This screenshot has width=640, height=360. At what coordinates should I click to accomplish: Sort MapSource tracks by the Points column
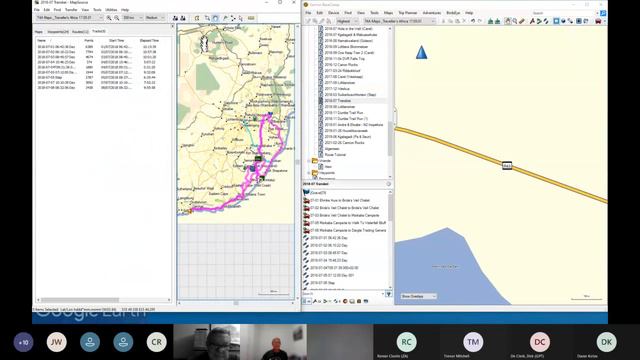(89, 40)
